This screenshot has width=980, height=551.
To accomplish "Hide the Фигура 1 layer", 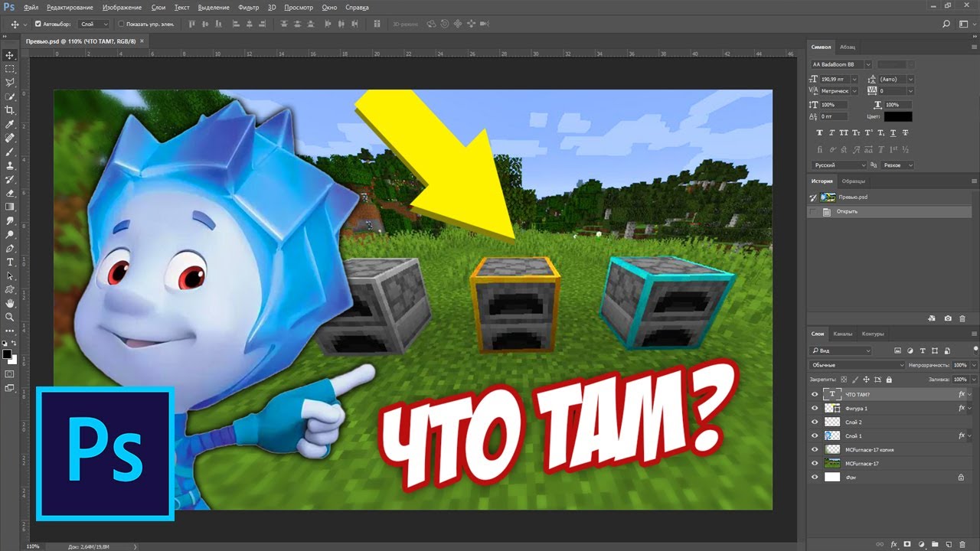I will coord(815,409).
